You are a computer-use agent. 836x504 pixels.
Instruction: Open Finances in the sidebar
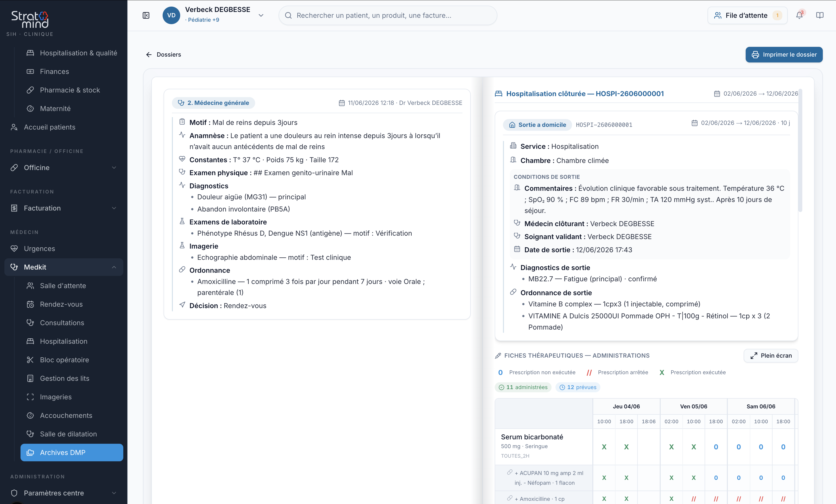pos(72,71)
